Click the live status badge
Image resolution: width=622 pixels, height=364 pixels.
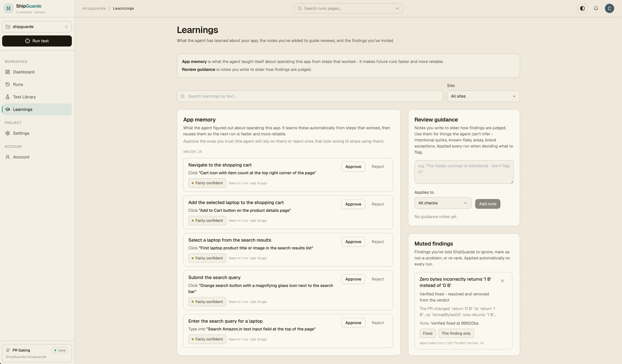tap(60, 350)
